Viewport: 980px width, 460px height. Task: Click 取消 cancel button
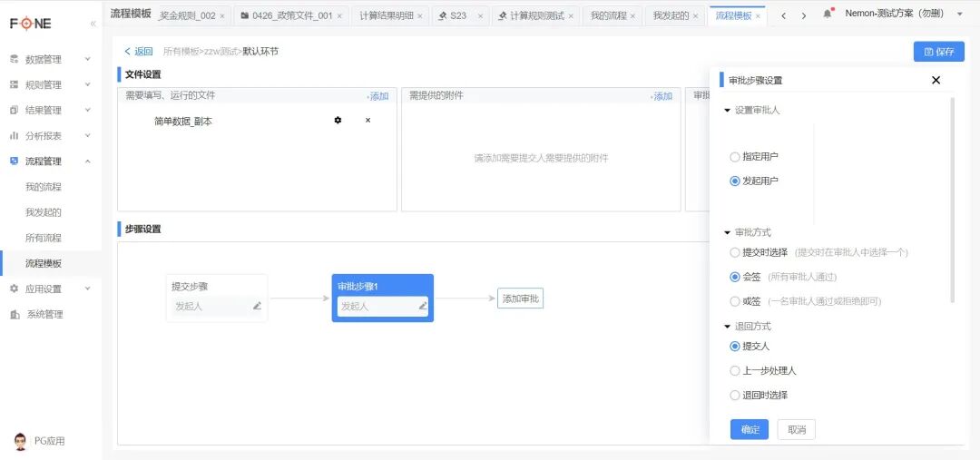pyautogui.click(x=797, y=429)
